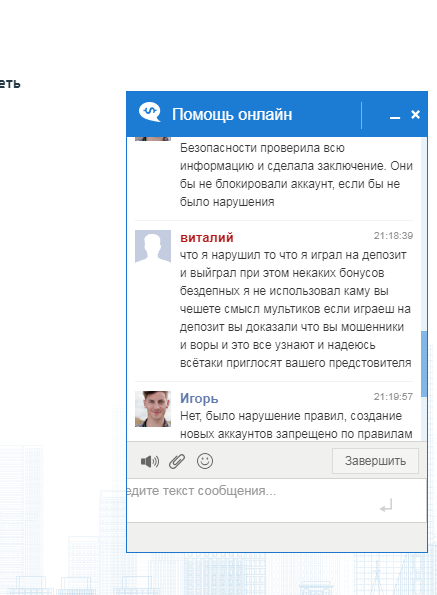Viewport: 437px width, 595px height.
Task: Minimize the Помощь онлайн chat window
Action: (395, 118)
